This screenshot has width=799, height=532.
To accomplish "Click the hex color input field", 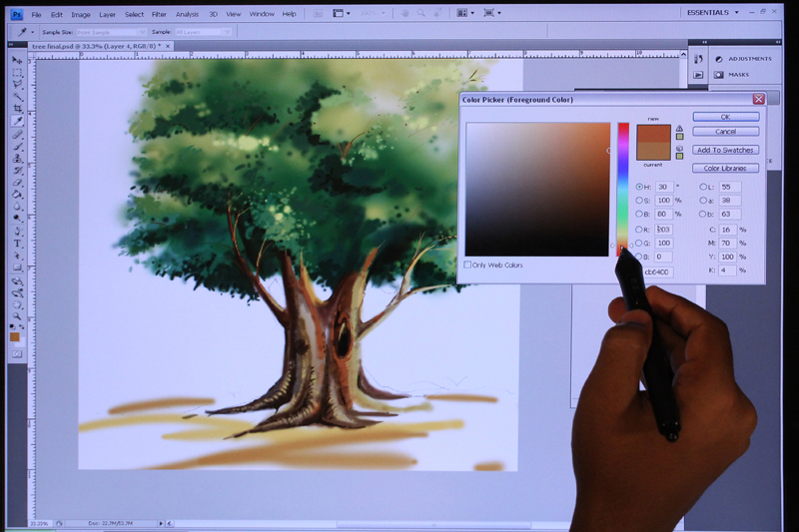I will (658, 271).
